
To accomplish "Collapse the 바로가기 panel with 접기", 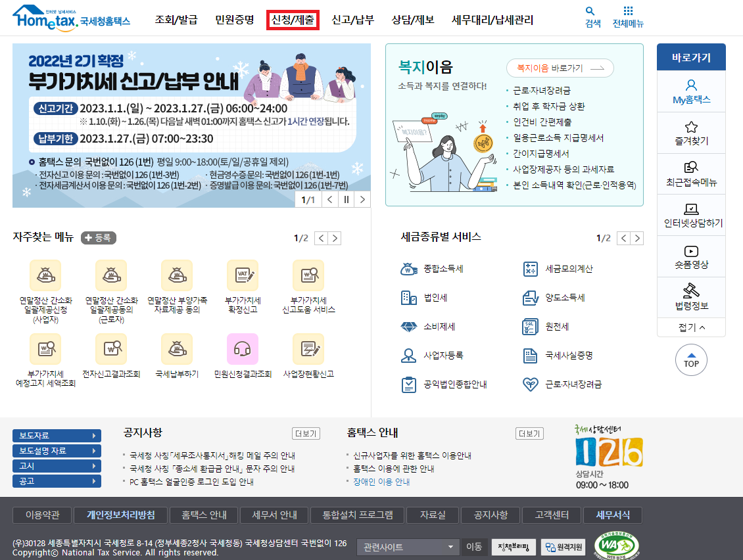I will [691, 327].
